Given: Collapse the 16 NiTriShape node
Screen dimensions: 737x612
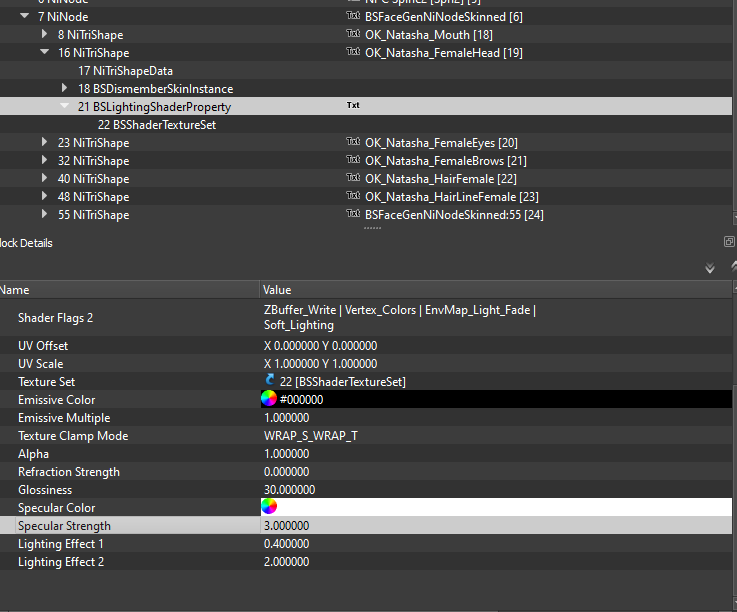Looking at the screenshot, I should [x=45, y=52].
